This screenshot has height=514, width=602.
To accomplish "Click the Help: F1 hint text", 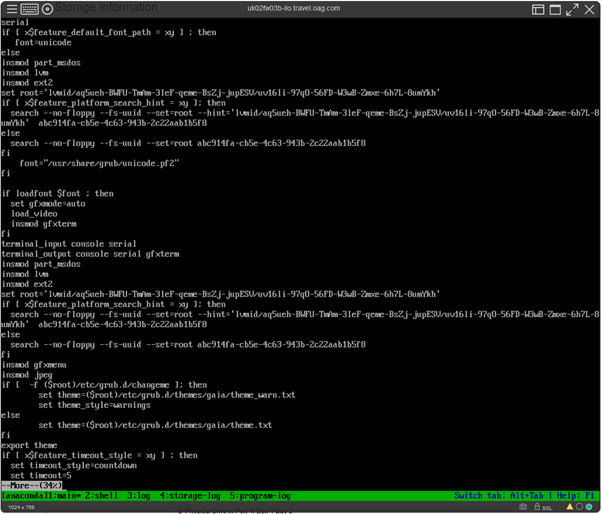I will (575, 495).
